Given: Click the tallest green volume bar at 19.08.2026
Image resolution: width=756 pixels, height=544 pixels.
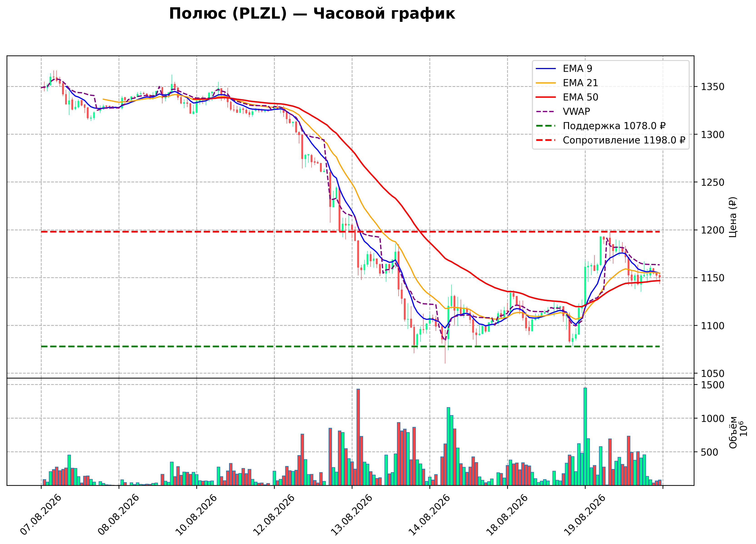Looking at the screenshot, I should point(585,436).
